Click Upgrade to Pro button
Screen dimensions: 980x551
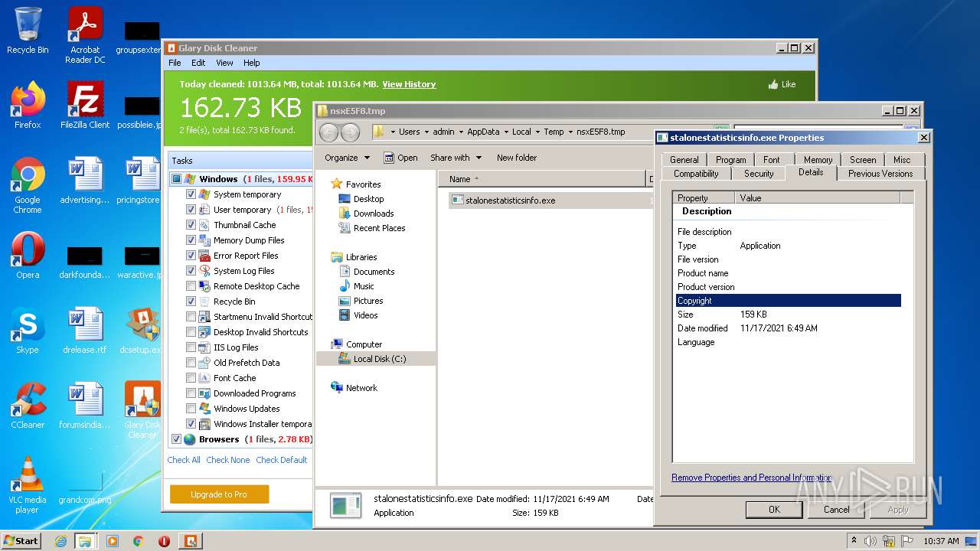[219, 494]
